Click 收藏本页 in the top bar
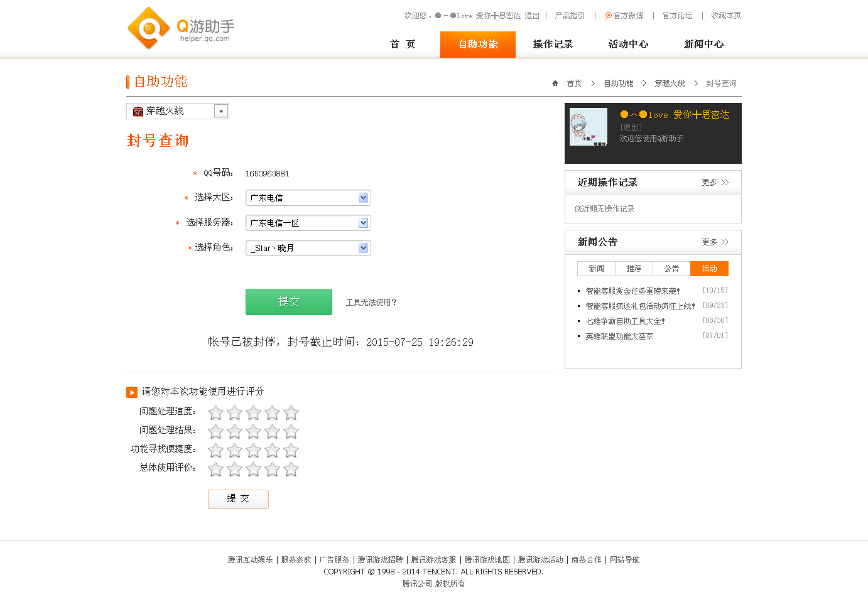The width and height of the screenshot is (868, 602). pyautogui.click(x=726, y=16)
